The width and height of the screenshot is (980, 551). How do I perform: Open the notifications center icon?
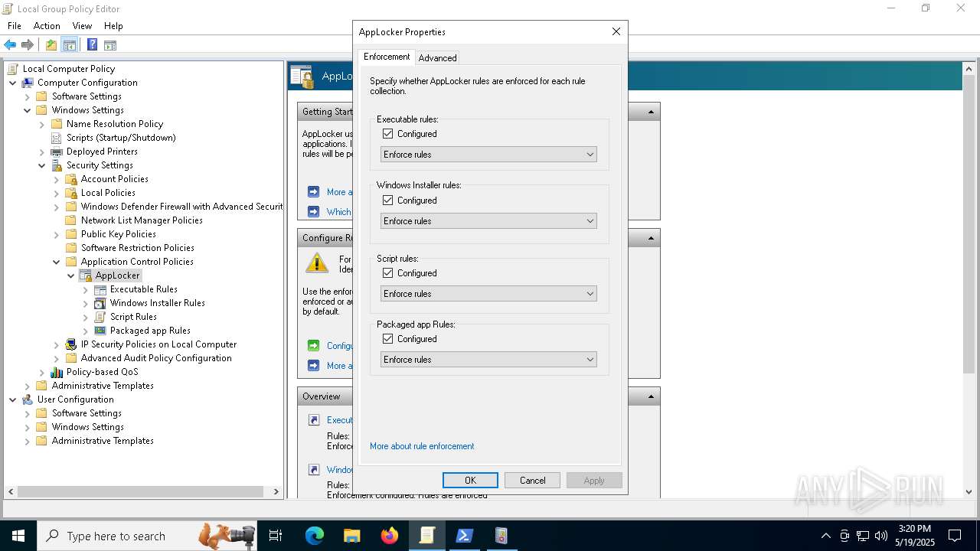955,536
